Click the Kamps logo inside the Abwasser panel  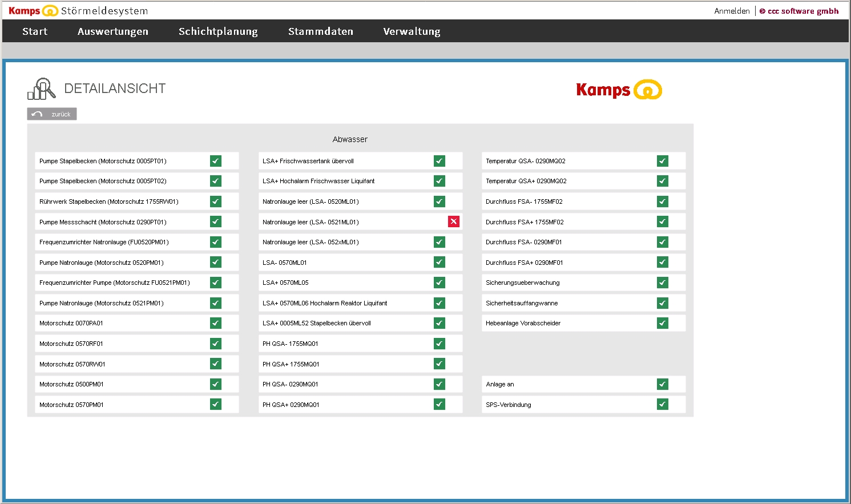pos(619,89)
